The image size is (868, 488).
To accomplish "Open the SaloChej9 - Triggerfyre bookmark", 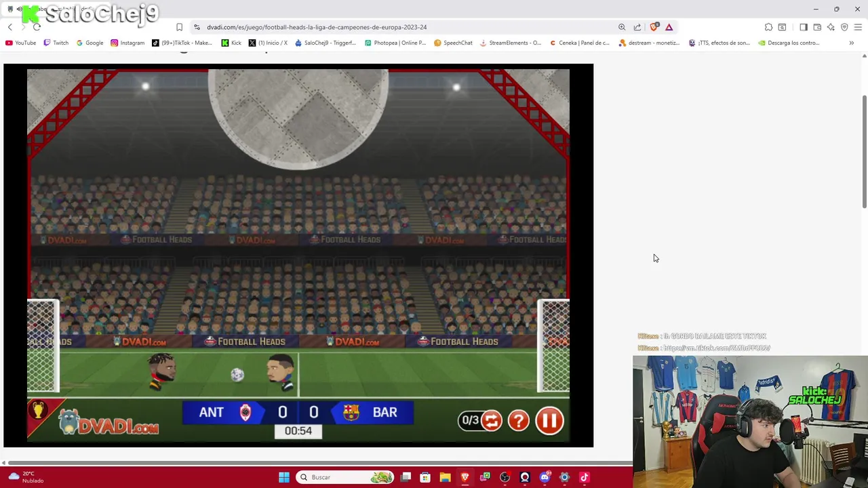I will pos(325,43).
